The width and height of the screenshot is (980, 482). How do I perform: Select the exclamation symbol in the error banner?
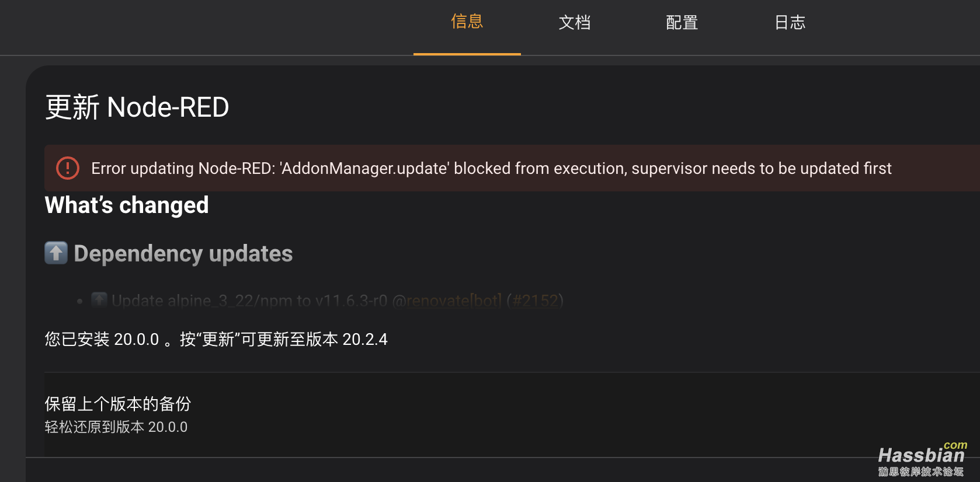point(67,168)
